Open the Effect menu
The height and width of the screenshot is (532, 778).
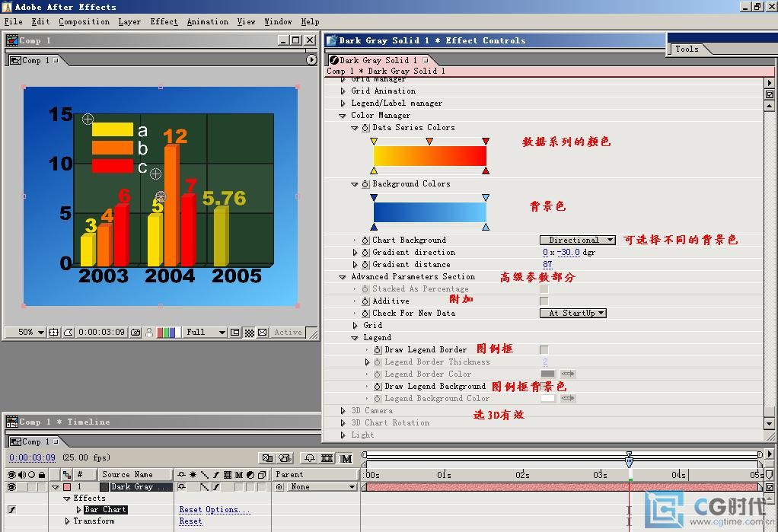coord(164,22)
